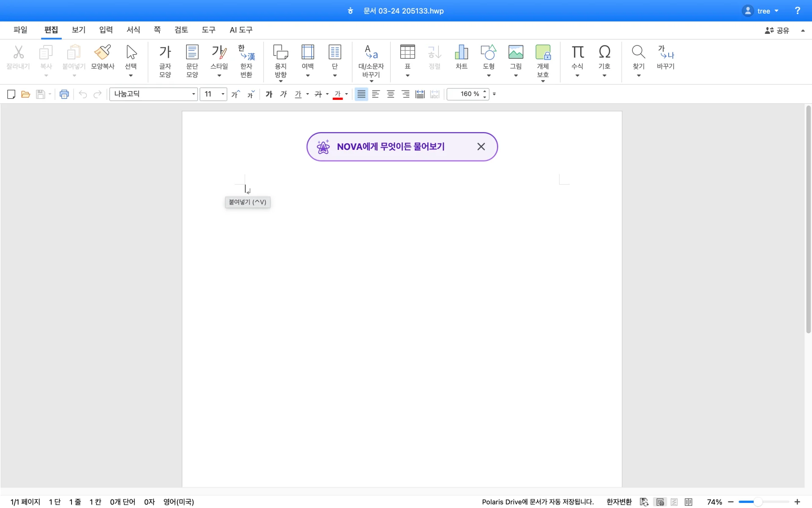The height and width of the screenshot is (508, 812).
Task: Expand the font size dropdown
Action: tap(222, 94)
